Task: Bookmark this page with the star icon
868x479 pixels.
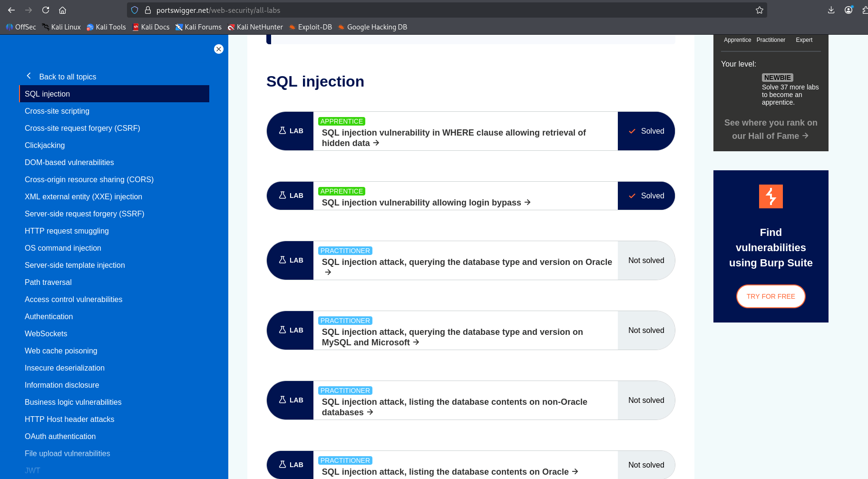Action: [x=760, y=10]
